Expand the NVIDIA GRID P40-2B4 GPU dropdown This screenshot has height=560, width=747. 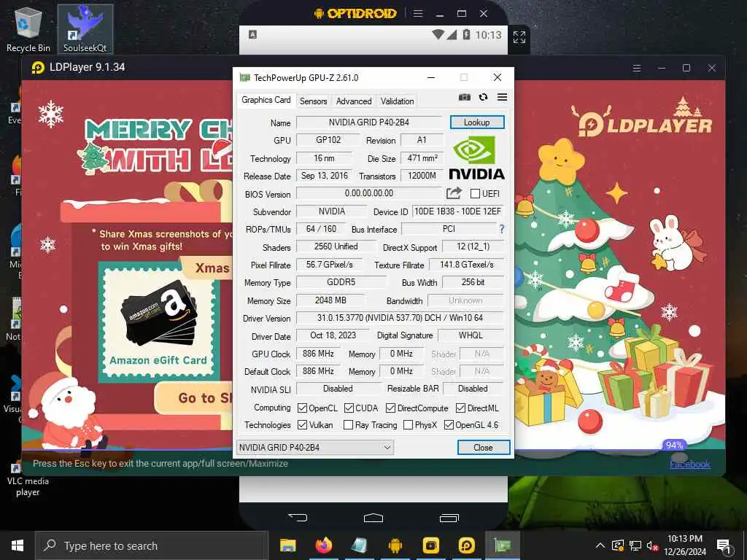pyautogui.click(x=314, y=447)
